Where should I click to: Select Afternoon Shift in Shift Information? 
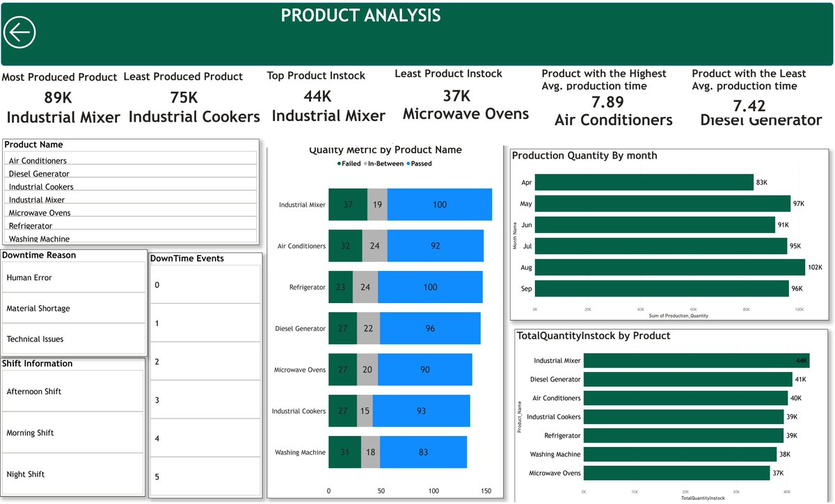click(x=35, y=391)
